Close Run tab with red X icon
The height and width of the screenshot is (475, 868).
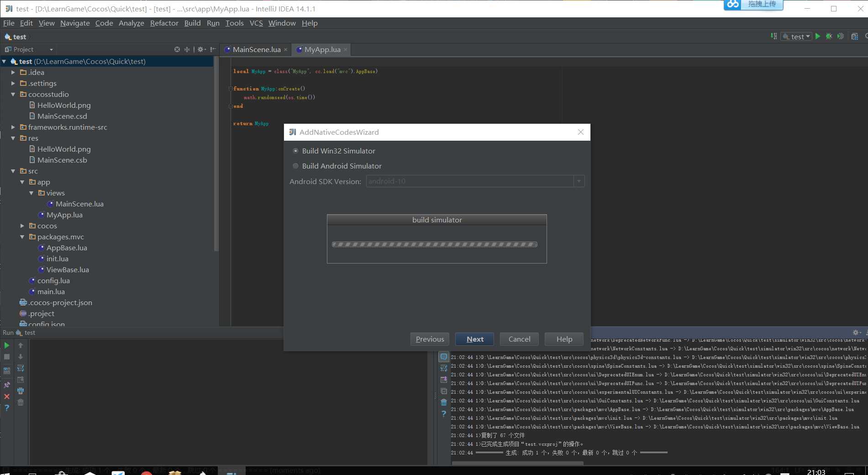[x=7, y=396]
